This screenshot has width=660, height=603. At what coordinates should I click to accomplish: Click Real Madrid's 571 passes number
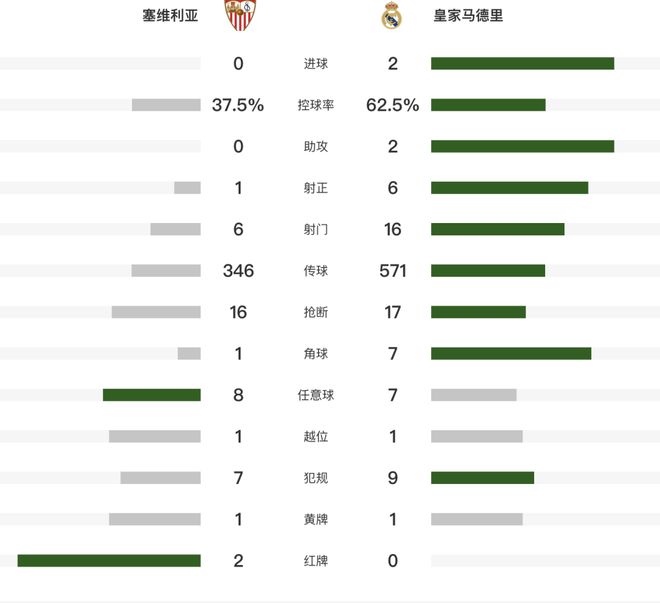392,271
